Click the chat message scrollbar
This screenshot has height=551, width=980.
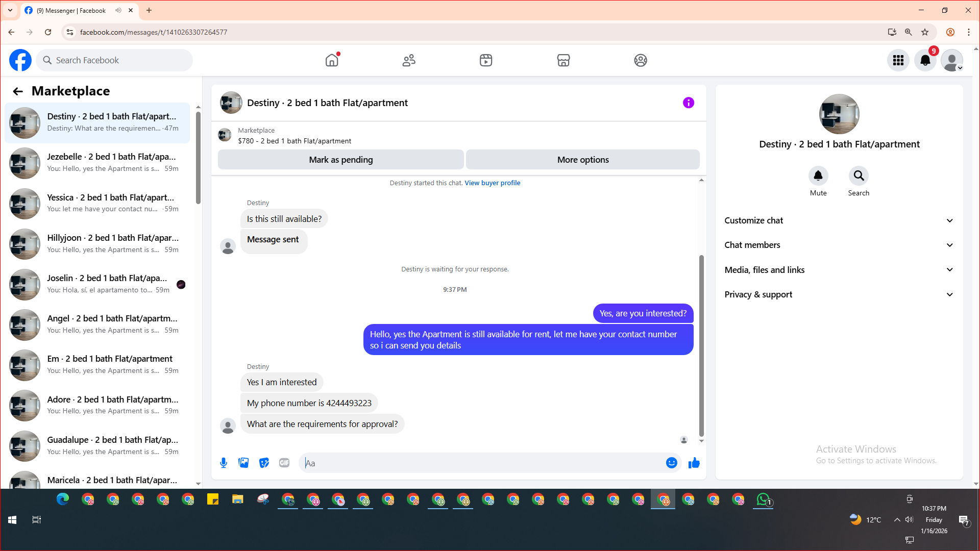[x=701, y=345]
